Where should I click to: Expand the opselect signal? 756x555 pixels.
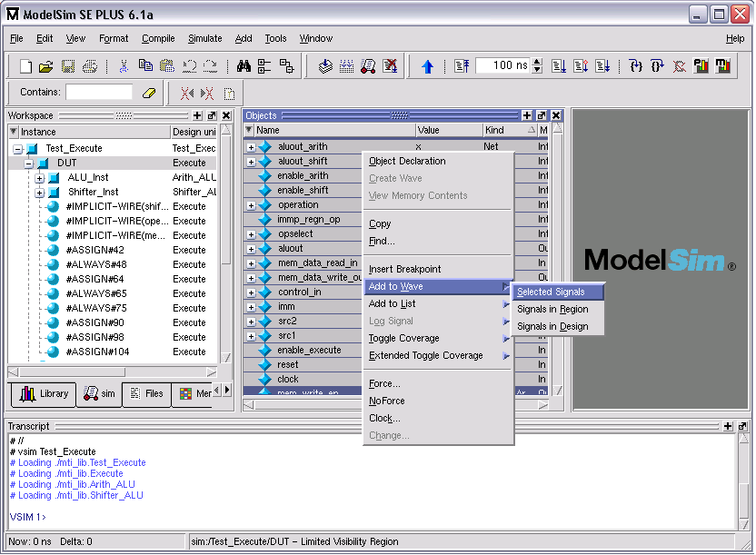(x=251, y=234)
